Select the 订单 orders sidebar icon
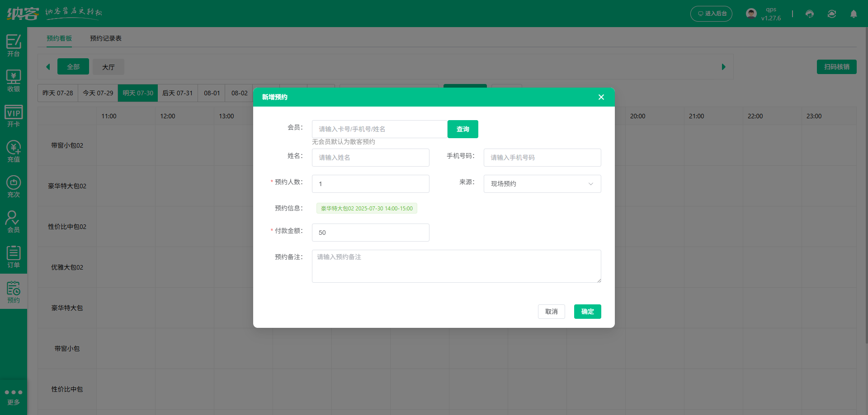 [13, 256]
